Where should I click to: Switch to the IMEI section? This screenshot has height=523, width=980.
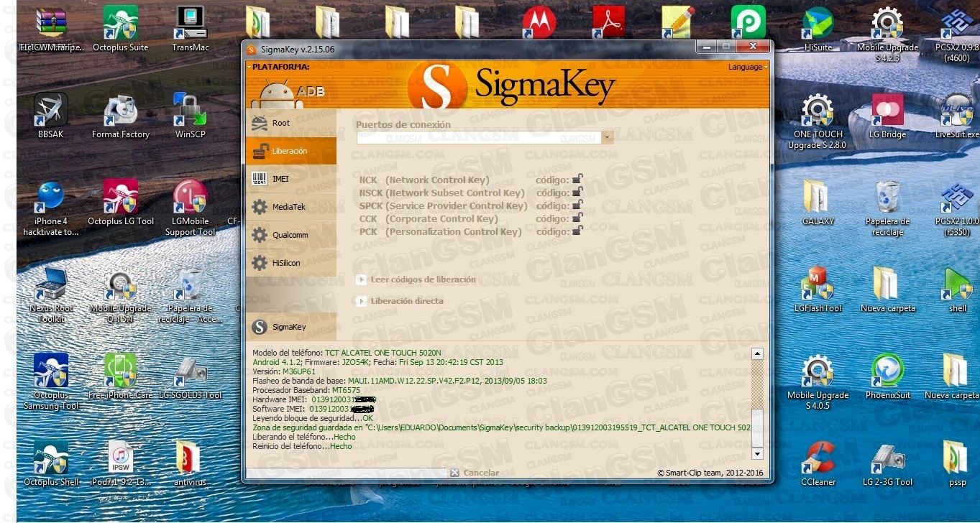click(x=290, y=179)
